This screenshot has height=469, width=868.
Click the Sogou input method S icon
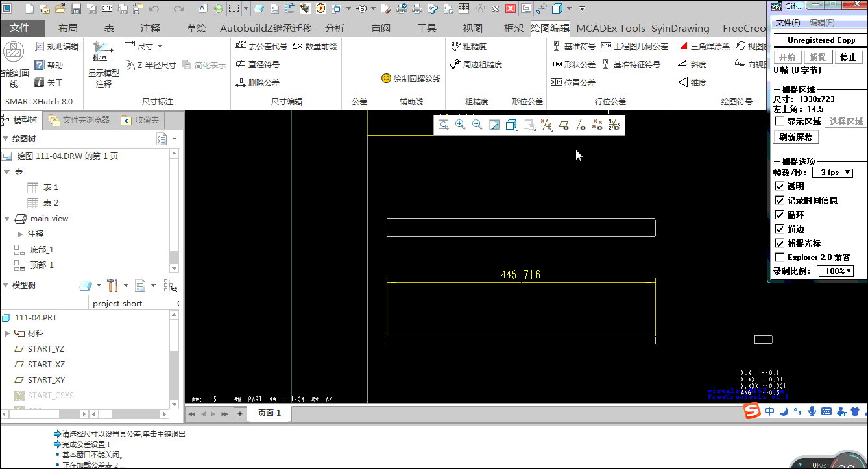pyautogui.click(x=751, y=411)
